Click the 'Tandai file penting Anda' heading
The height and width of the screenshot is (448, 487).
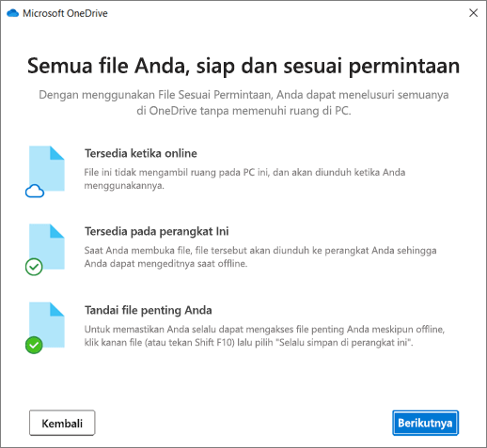point(149,310)
